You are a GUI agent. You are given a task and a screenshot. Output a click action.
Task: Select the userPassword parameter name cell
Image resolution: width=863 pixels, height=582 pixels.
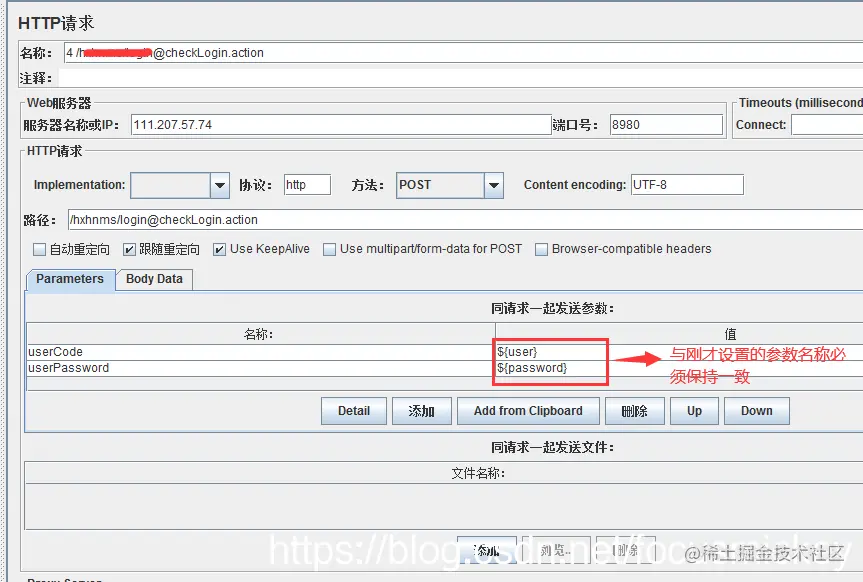(x=261, y=368)
